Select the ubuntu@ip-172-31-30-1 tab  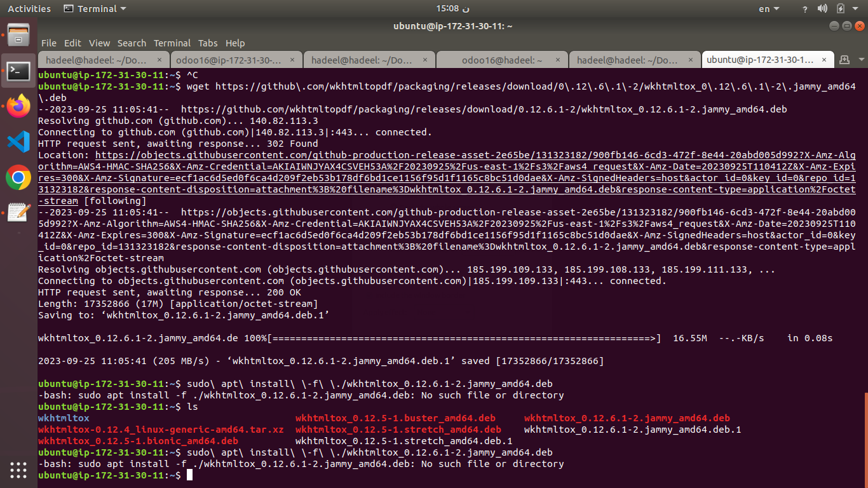tap(768, 60)
